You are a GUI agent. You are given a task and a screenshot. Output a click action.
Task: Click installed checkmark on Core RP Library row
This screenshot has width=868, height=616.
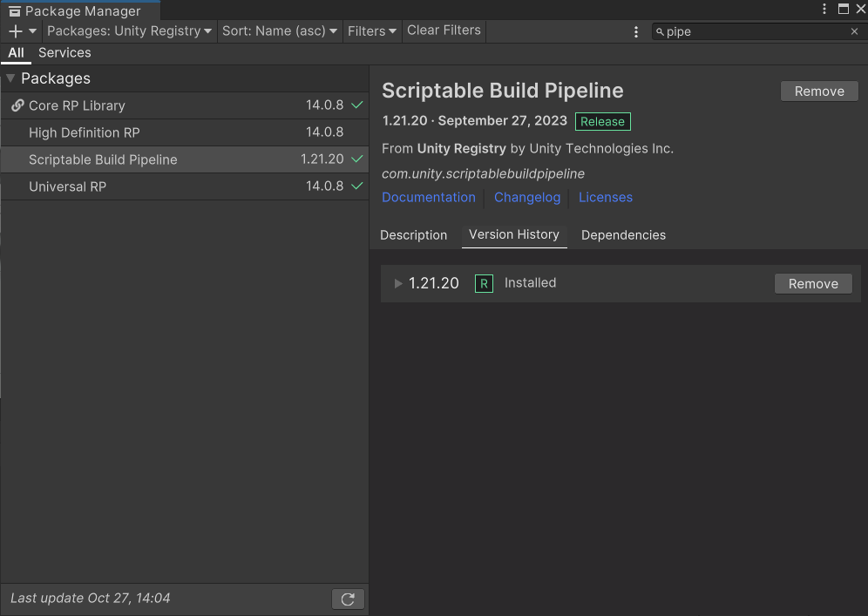[357, 105]
